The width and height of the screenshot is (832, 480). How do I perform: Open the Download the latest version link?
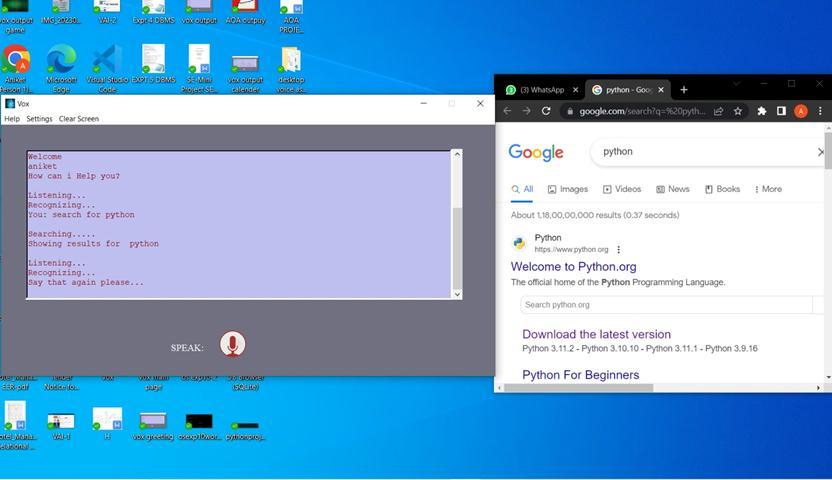596,334
